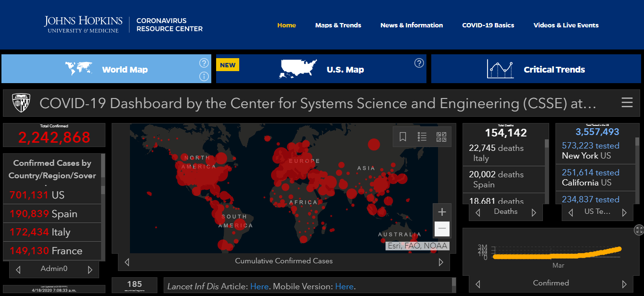Viewport: 644px width, 296px height.
Task: Click the Total Deaths 154,142 figure
Action: pos(506,133)
